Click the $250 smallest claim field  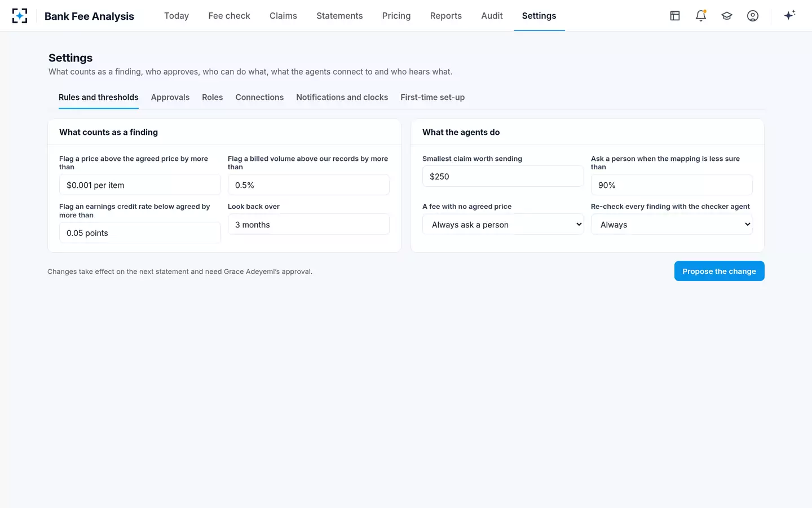click(503, 177)
